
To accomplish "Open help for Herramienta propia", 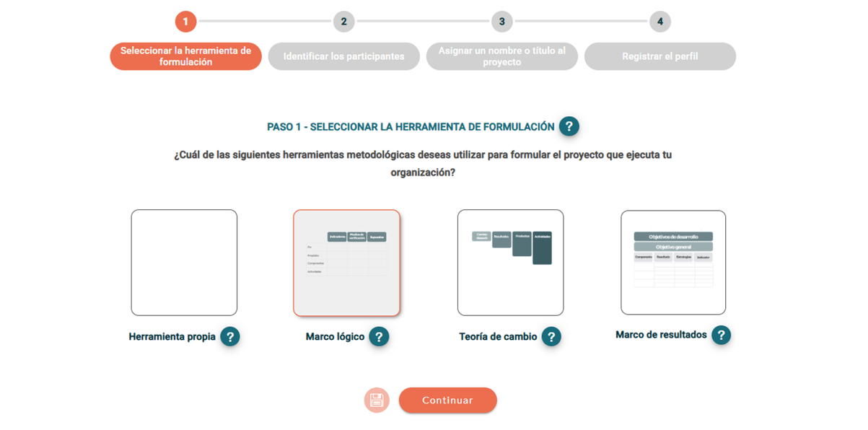I will pos(230,337).
